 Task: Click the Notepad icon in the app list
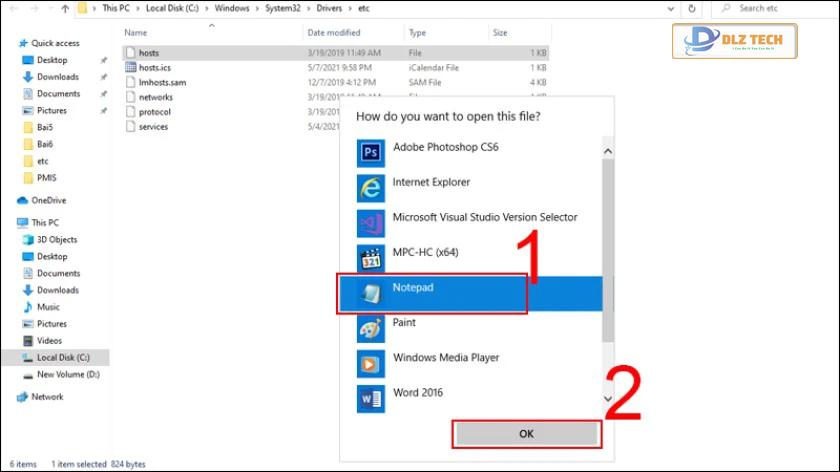point(371,293)
